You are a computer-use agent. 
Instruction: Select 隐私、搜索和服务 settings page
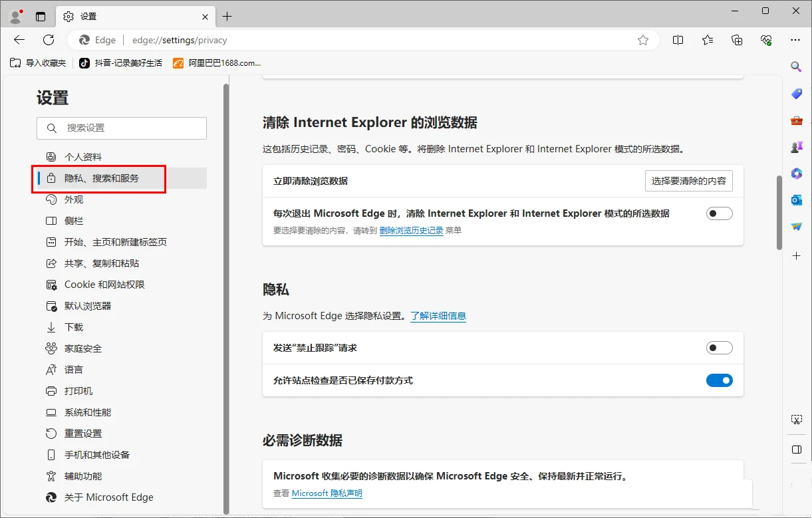pos(122,178)
